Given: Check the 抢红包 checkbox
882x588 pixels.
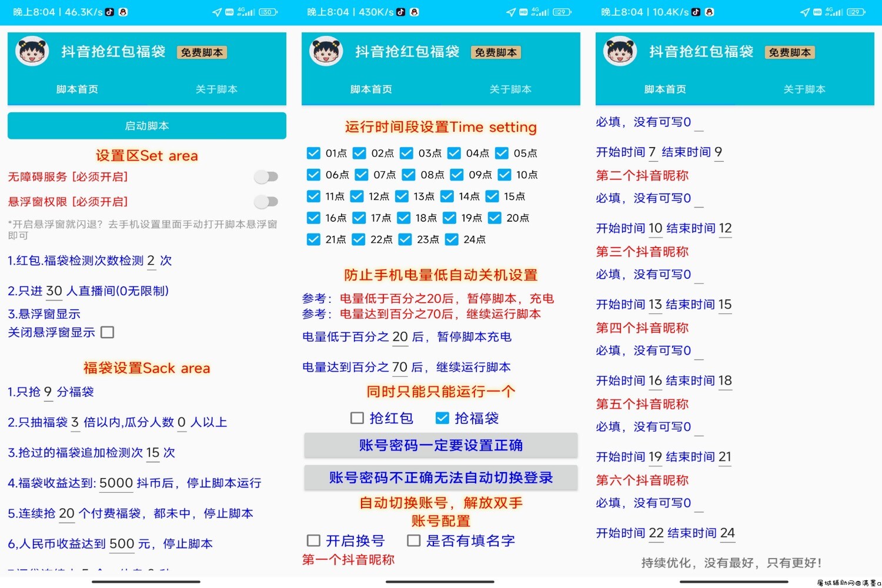Looking at the screenshot, I should click(357, 418).
